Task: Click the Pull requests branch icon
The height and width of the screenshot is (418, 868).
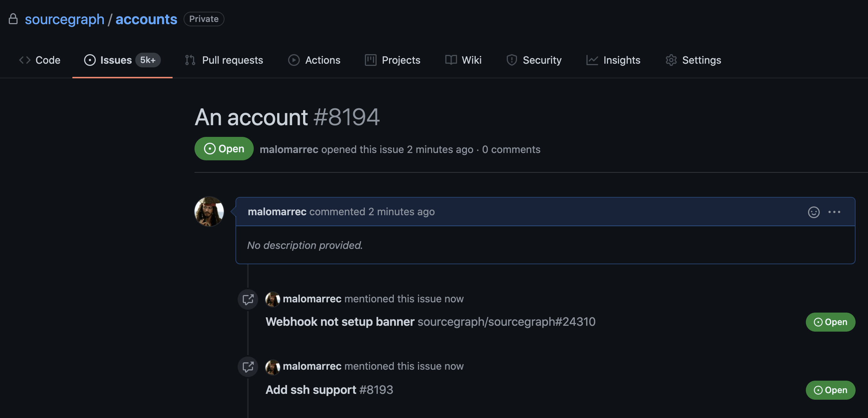Action: click(190, 60)
